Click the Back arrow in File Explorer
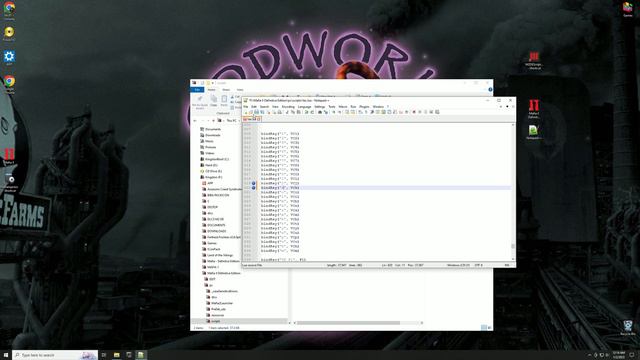The width and height of the screenshot is (640, 360). coord(195,121)
